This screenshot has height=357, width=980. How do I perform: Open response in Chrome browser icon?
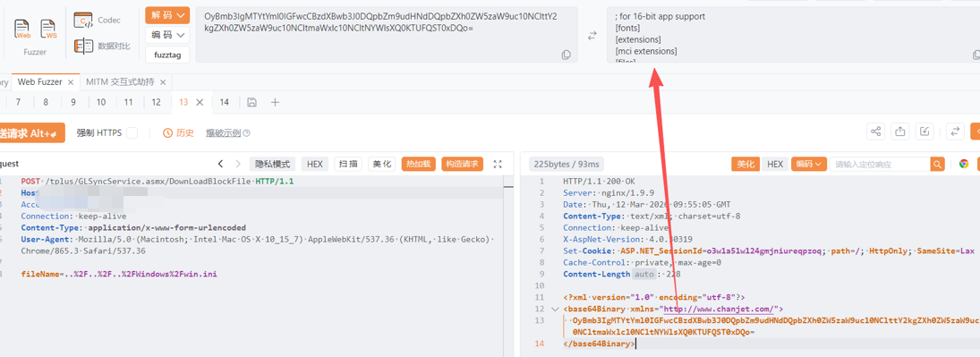tap(964, 164)
